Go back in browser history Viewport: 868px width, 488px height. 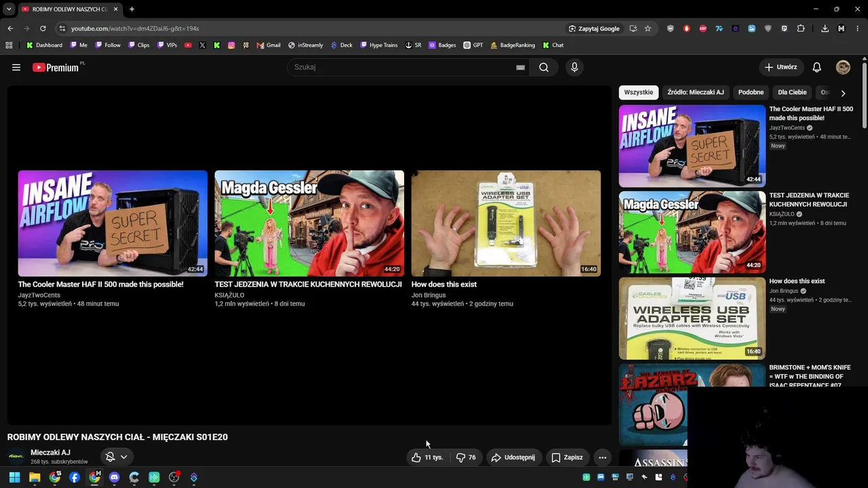click(10, 28)
